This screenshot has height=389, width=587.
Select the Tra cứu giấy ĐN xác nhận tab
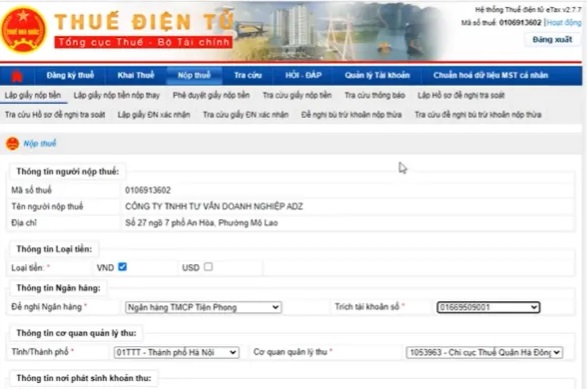pos(246,115)
